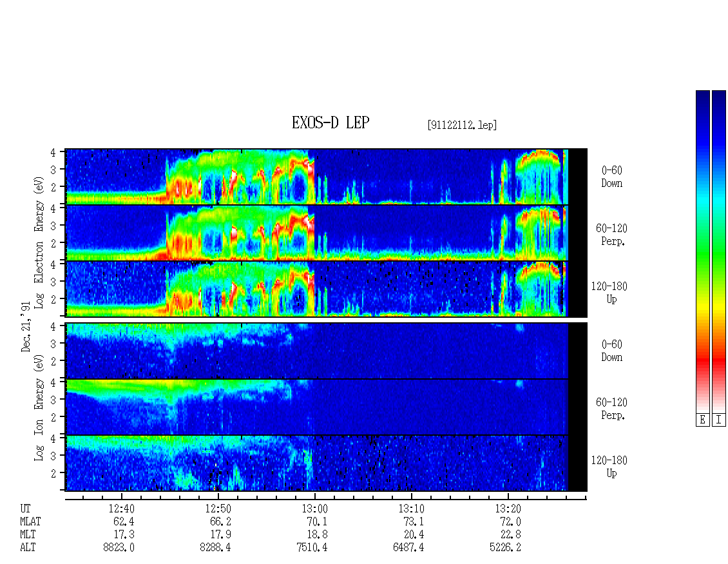This screenshot has width=728, height=564.
Task: Click the 0-60 Down label beside the top electron panel
Action: click(611, 177)
